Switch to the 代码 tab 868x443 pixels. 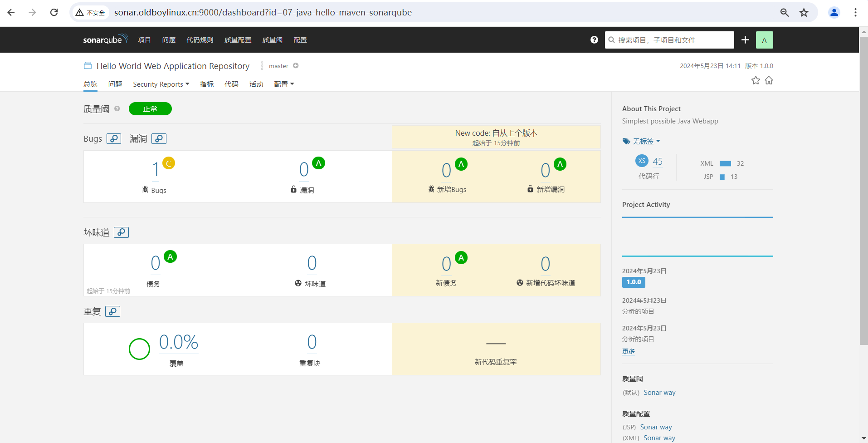point(231,84)
